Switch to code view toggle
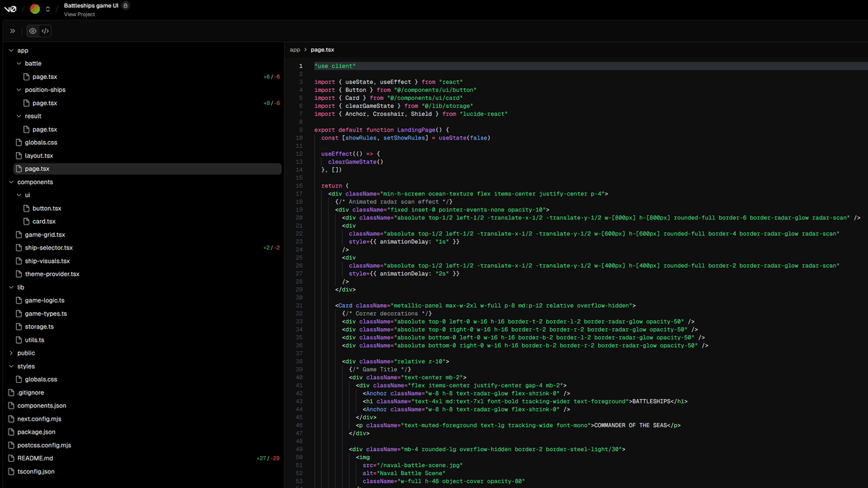Image resolution: width=868 pixels, height=488 pixels. [45, 31]
